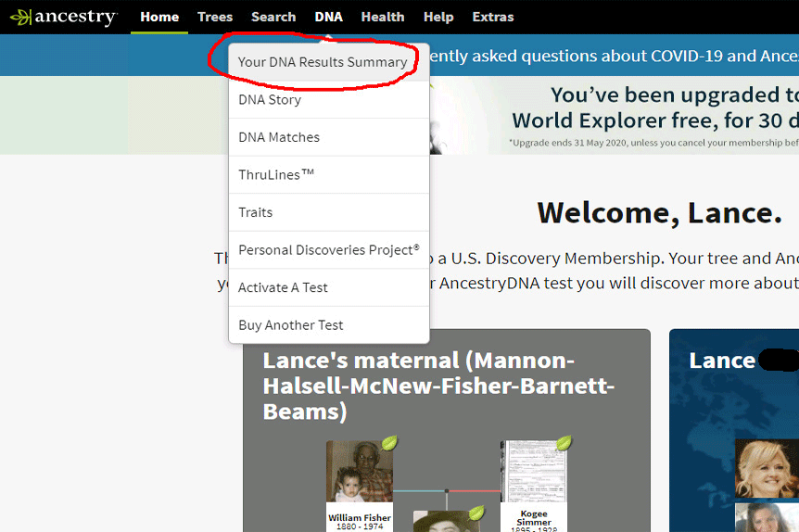Open the Health menu

click(x=383, y=17)
